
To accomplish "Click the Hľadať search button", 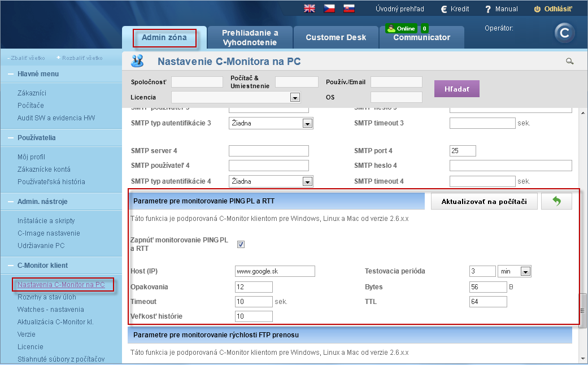I will click(x=457, y=89).
